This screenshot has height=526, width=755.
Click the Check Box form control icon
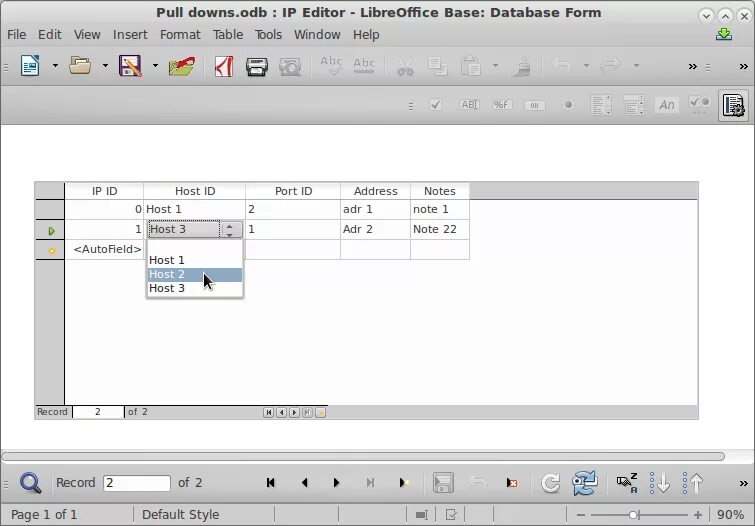[435, 105]
